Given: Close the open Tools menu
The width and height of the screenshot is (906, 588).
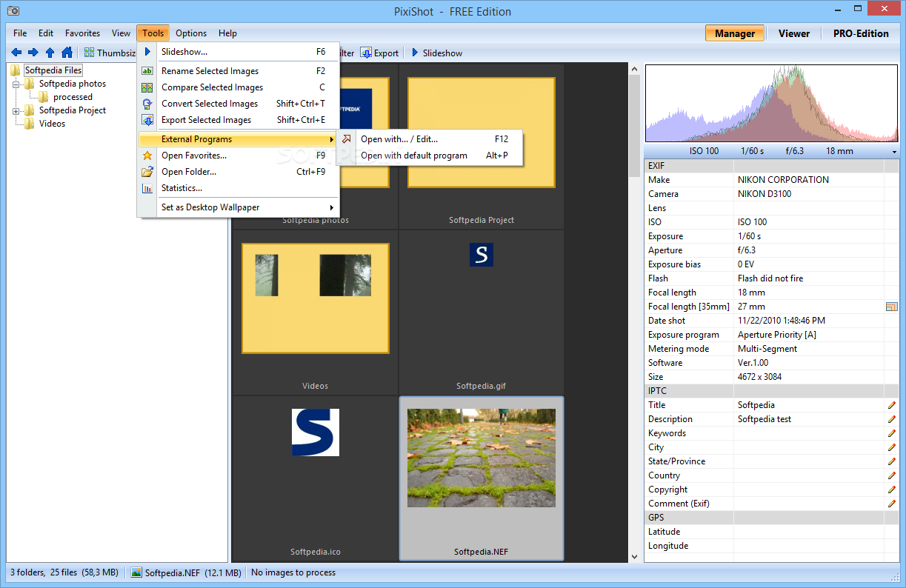Looking at the screenshot, I should pos(153,33).
